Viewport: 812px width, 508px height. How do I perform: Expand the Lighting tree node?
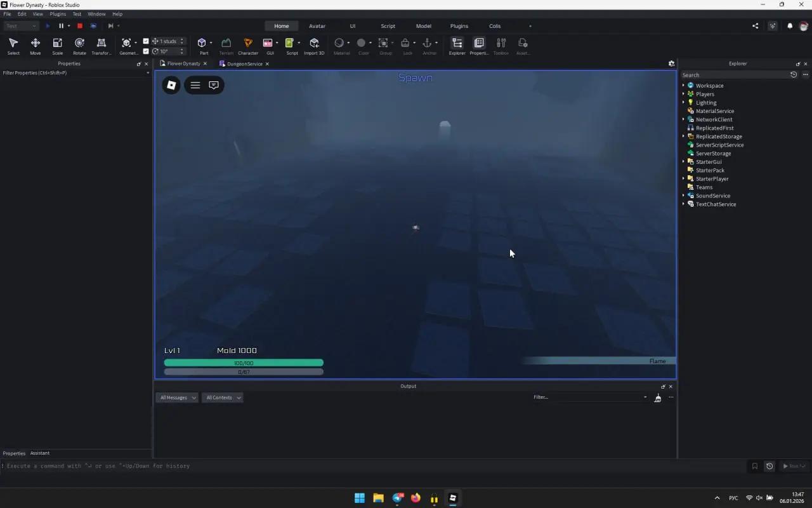684,102
